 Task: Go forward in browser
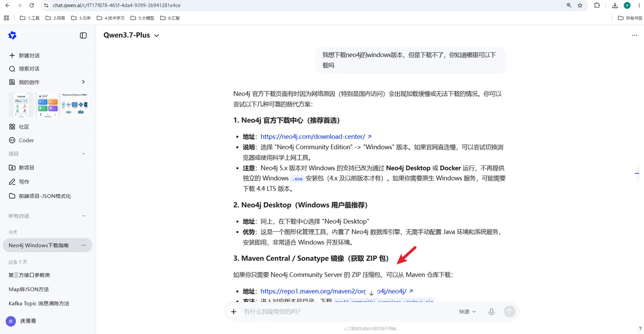19,6
